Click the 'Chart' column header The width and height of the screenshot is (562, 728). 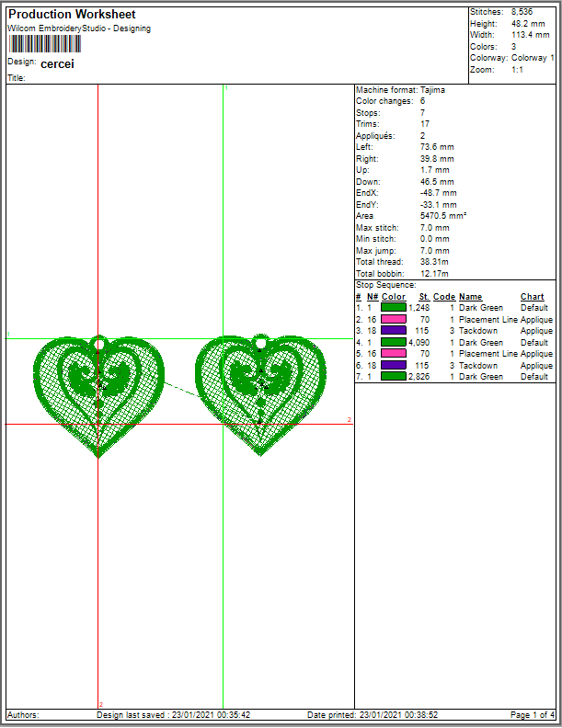[x=533, y=297]
